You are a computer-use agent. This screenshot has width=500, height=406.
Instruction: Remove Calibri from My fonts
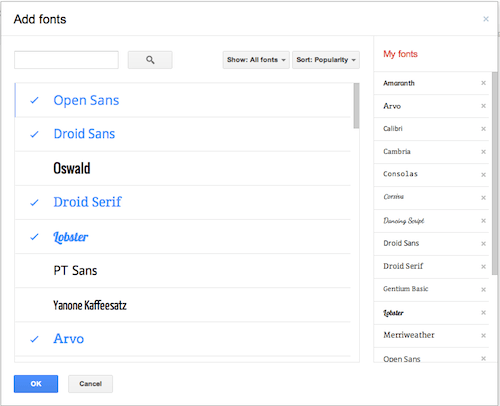[x=483, y=129]
